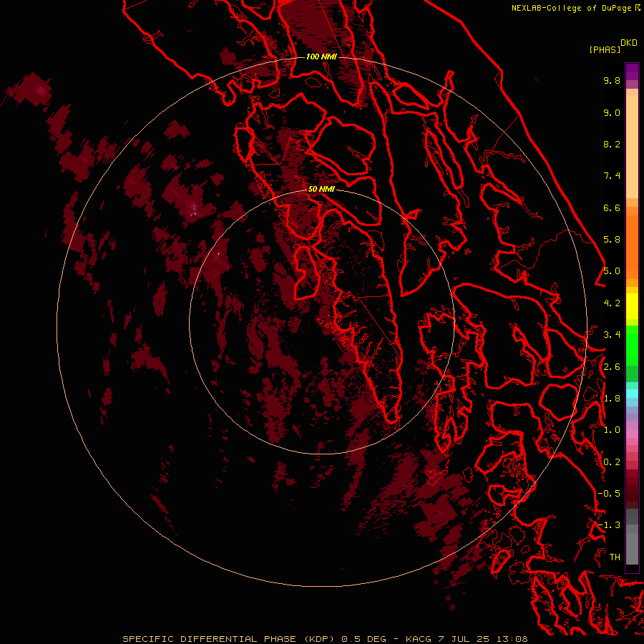
Task: Click the 1.8 value on the color scale
Action: [612, 399]
